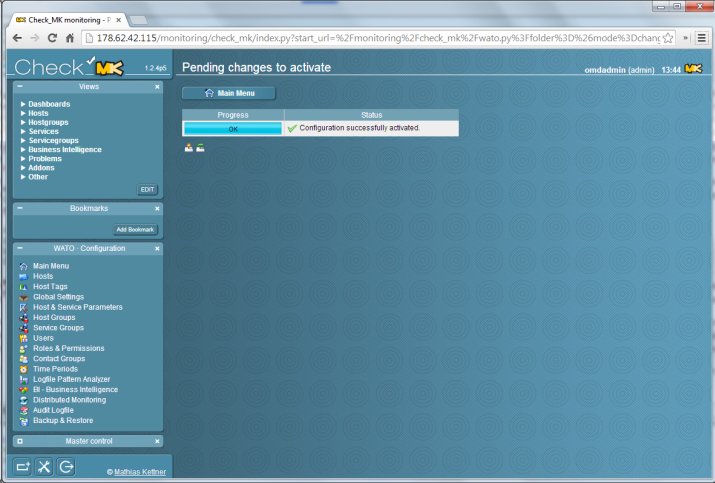Image resolution: width=715 pixels, height=483 pixels.
Task: Click the Service Groups icon in WATO
Action: [24, 328]
